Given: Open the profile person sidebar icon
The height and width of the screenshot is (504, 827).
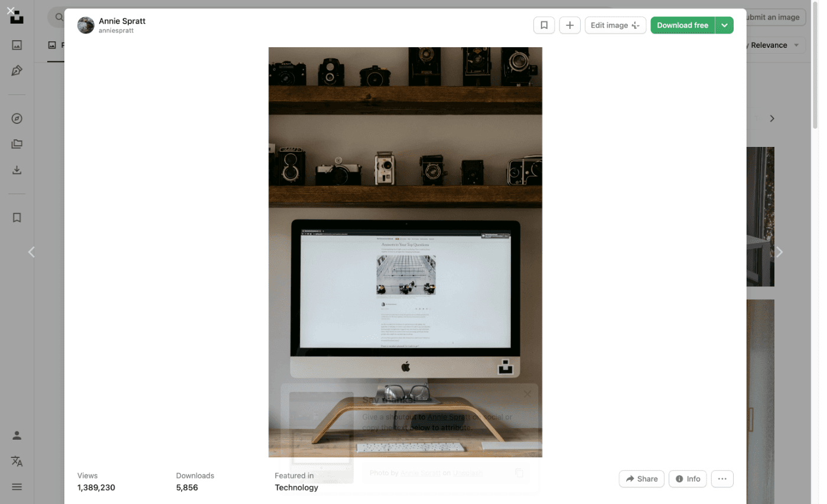Looking at the screenshot, I should tap(17, 436).
